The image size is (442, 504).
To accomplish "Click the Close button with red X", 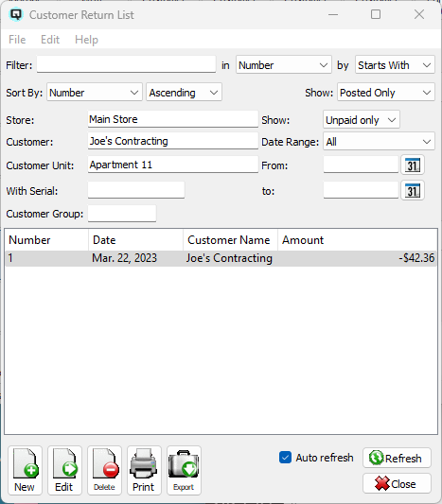I will [397, 483].
